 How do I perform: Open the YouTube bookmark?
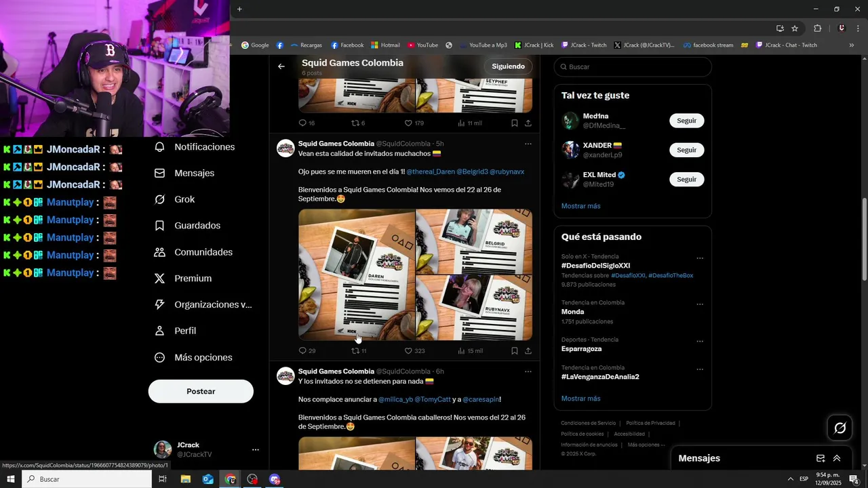pyautogui.click(x=422, y=45)
